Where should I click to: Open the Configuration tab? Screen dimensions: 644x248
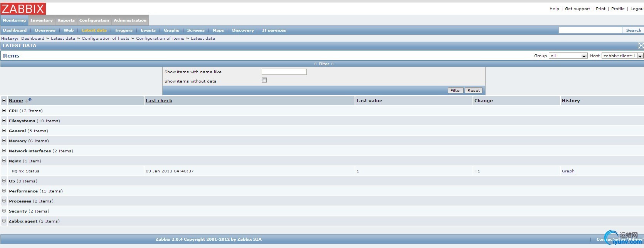click(94, 20)
